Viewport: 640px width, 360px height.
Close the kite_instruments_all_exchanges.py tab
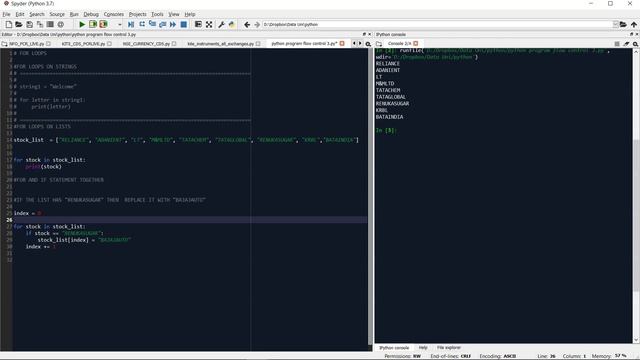258,44
